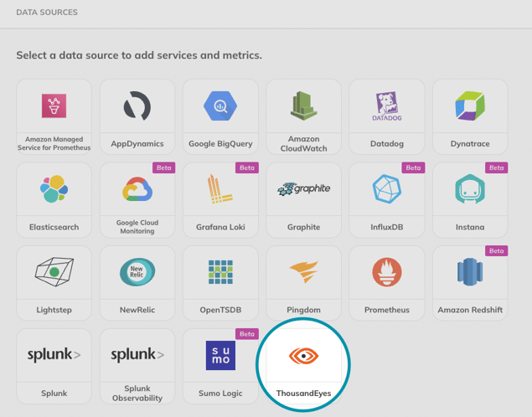
Task: Choose the Sumo Logic label
Action: [x=220, y=394]
